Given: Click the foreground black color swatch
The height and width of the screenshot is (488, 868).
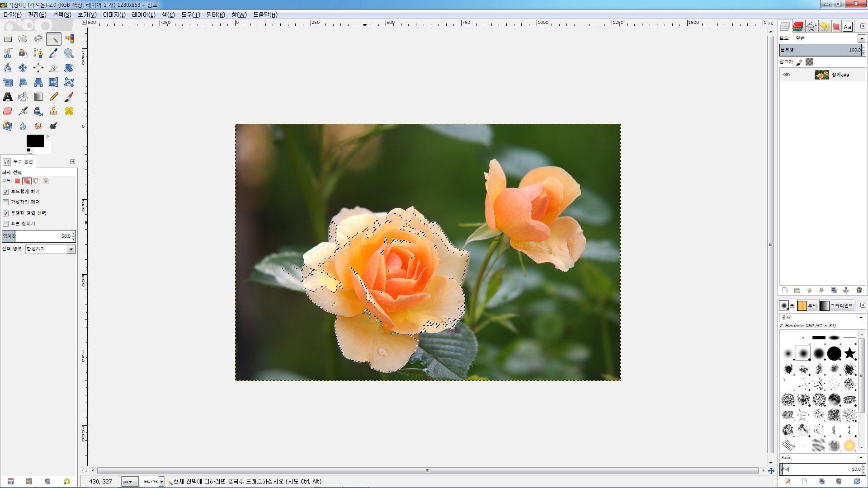Looking at the screenshot, I should 35,141.
